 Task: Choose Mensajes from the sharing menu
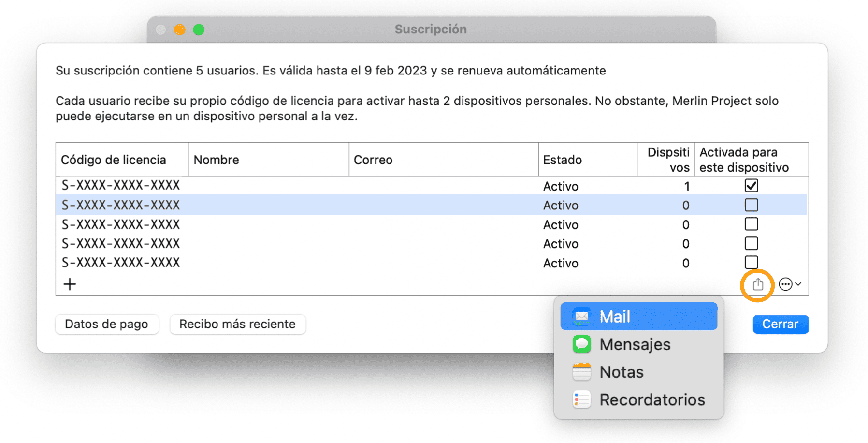click(x=635, y=344)
